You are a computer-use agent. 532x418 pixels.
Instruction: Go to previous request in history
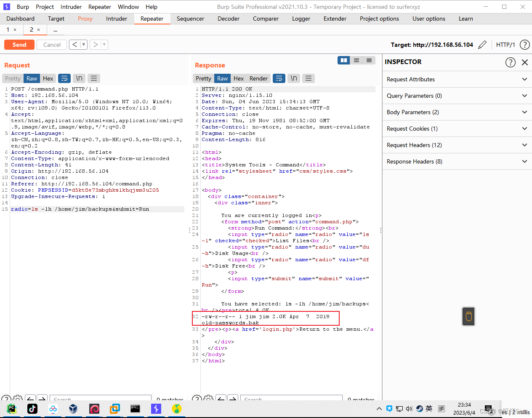(x=74, y=44)
